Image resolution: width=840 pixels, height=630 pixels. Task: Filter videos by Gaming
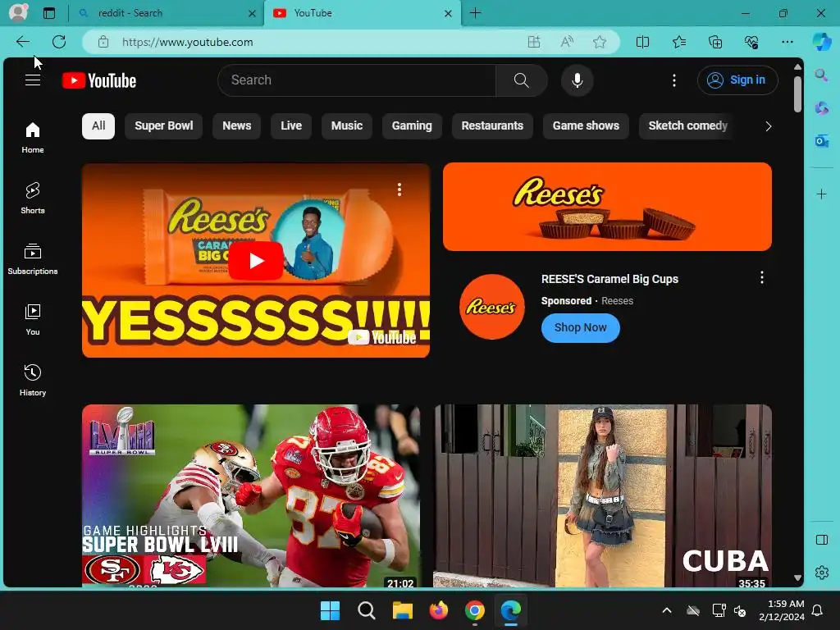(x=412, y=126)
